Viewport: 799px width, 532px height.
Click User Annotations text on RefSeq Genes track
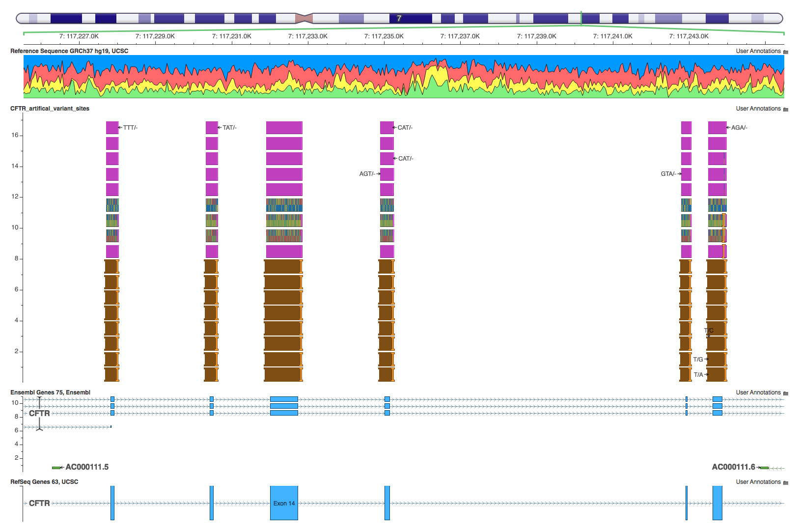coord(758,482)
